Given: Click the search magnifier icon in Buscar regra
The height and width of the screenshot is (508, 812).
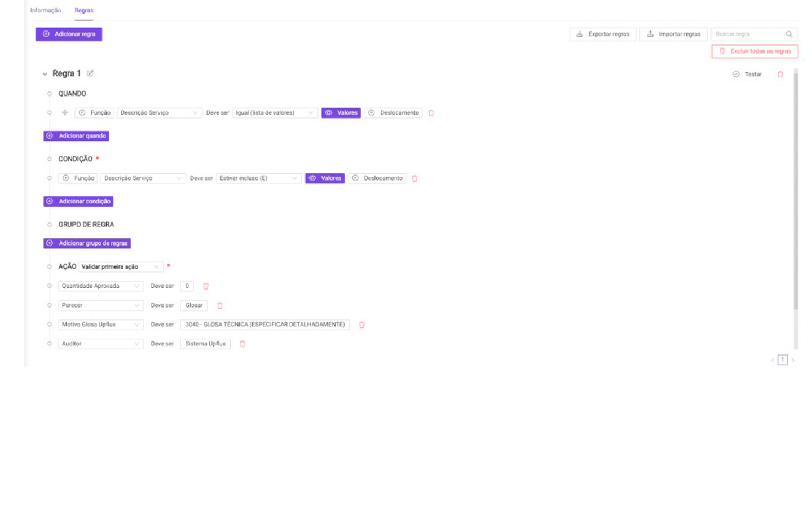Looking at the screenshot, I should tap(789, 34).
